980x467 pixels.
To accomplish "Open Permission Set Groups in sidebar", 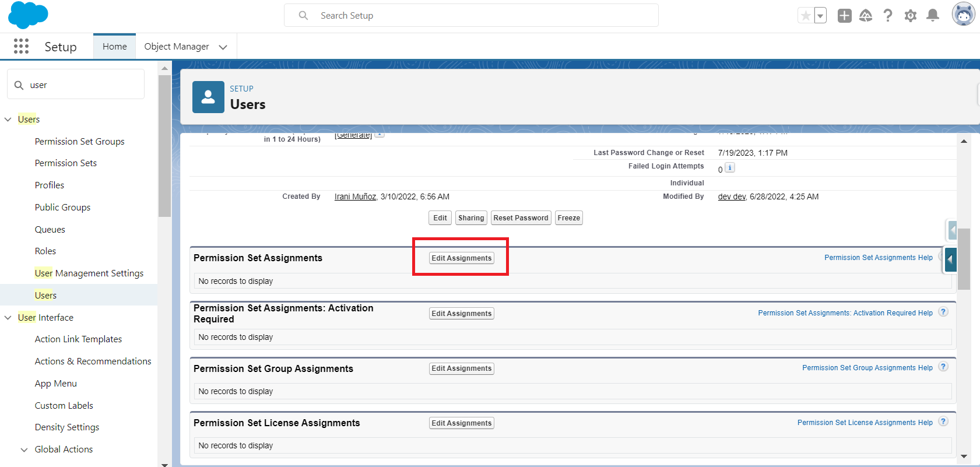I will 80,142.
